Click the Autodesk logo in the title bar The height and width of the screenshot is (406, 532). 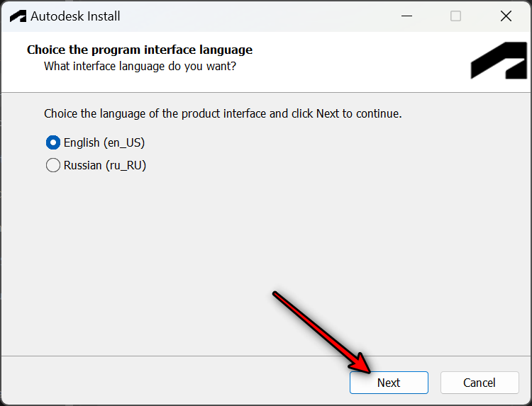[18, 16]
